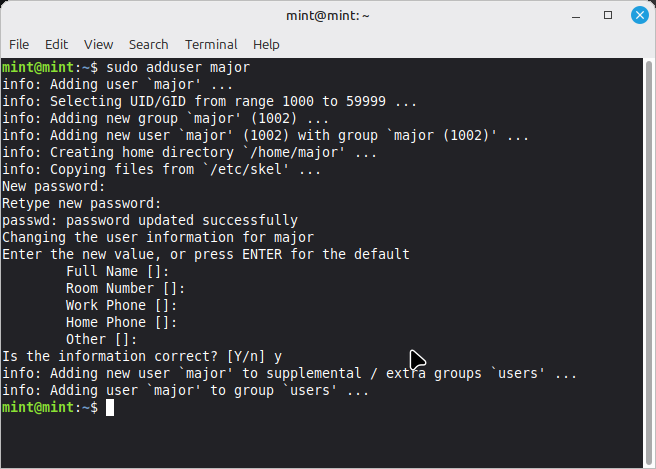Click the "Work Phone []:" prompt line
656x469 pixels.
point(122,305)
